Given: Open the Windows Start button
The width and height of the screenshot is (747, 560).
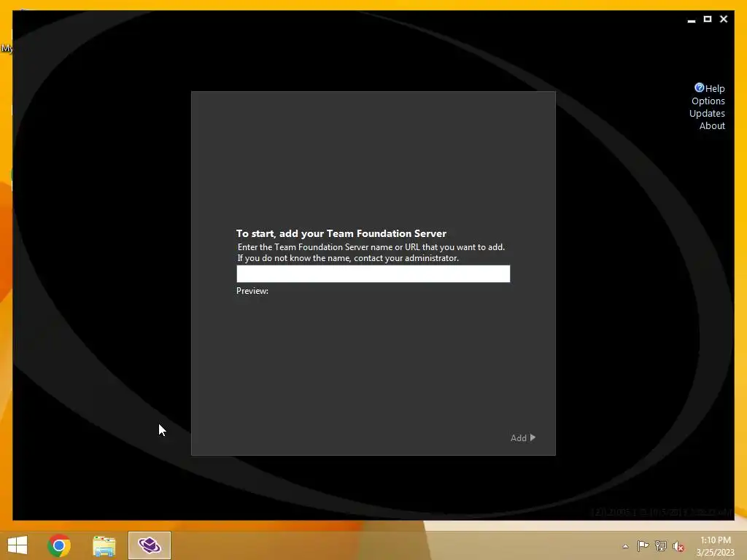Looking at the screenshot, I should [x=18, y=545].
